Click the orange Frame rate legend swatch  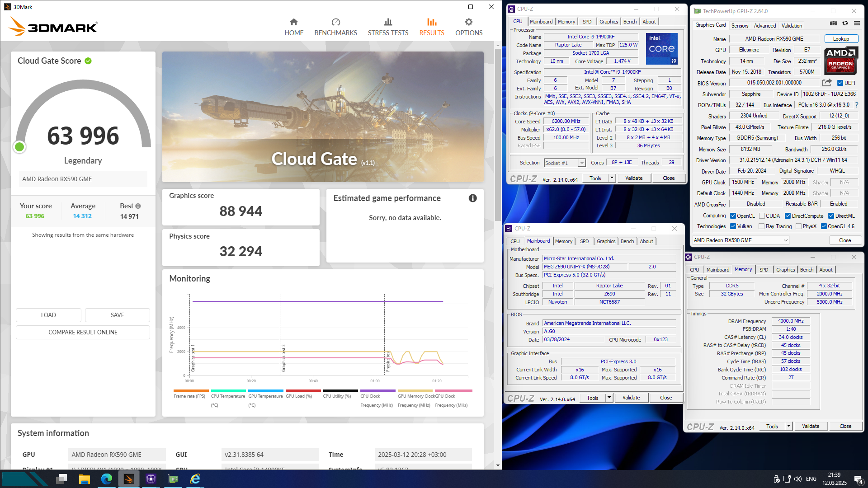click(x=191, y=390)
